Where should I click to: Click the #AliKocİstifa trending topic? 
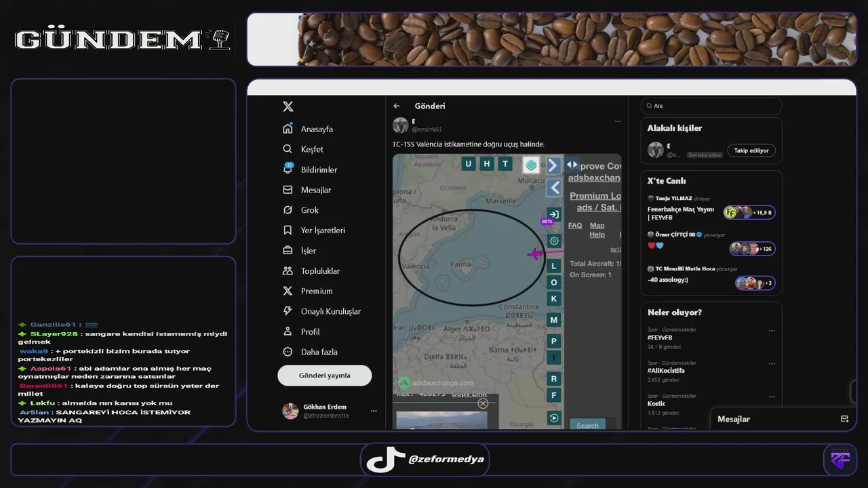[x=666, y=371]
